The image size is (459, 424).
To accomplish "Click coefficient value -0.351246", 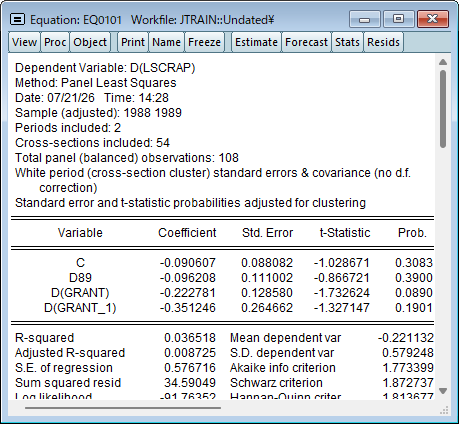I will click(x=188, y=308).
